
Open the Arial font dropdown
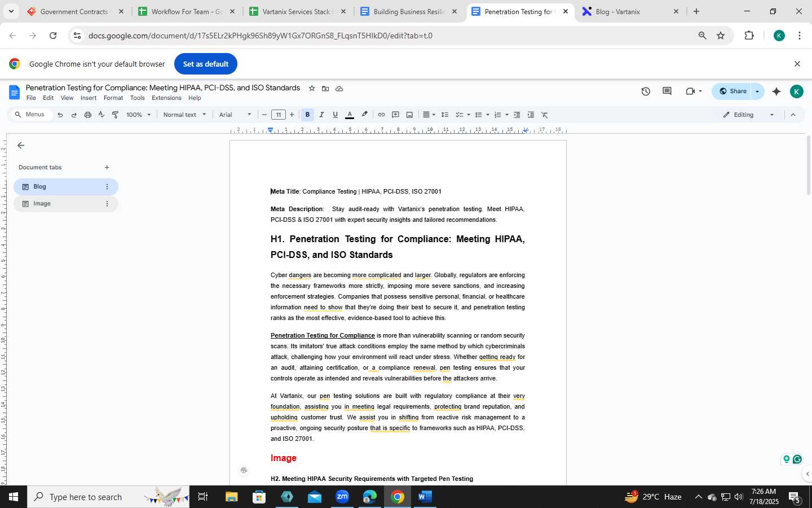point(235,115)
